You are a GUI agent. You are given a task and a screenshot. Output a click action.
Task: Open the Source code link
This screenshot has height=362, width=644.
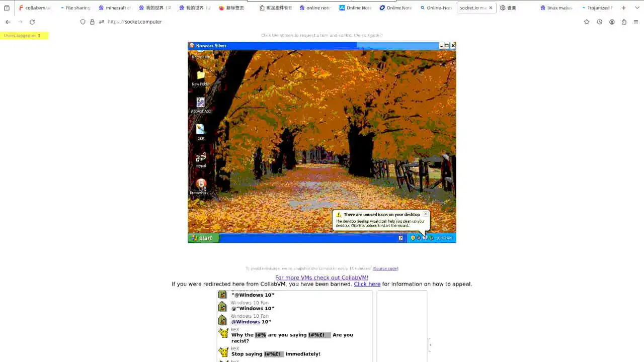click(385, 268)
